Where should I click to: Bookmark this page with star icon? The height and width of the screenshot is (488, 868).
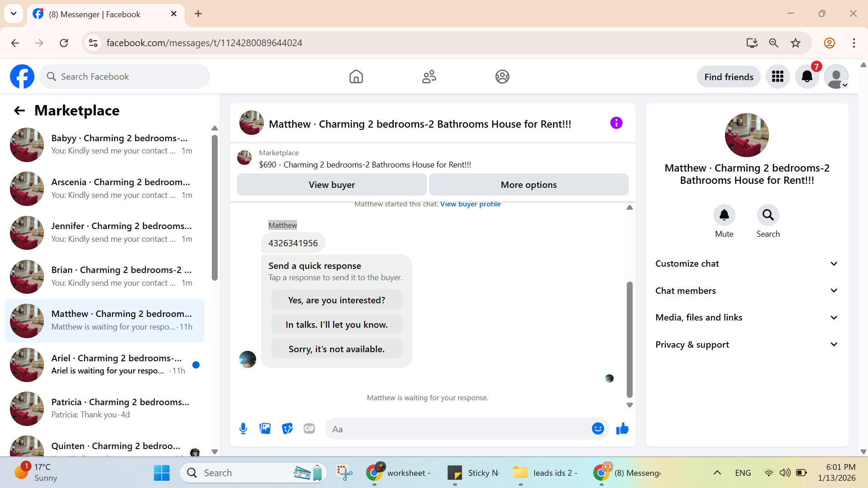click(796, 43)
